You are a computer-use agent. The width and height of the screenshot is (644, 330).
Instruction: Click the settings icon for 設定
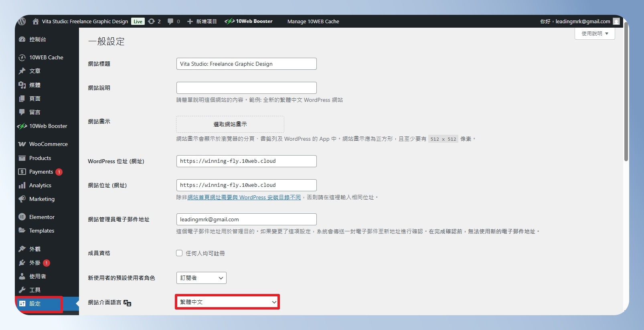click(22, 304)
